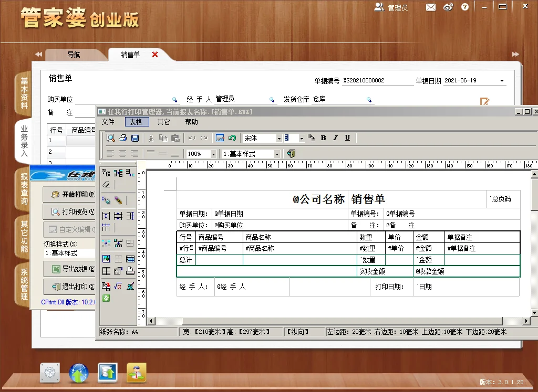Open the 表格 menu
The width and height of the screenshot is (538, 392).
(136, 122)
